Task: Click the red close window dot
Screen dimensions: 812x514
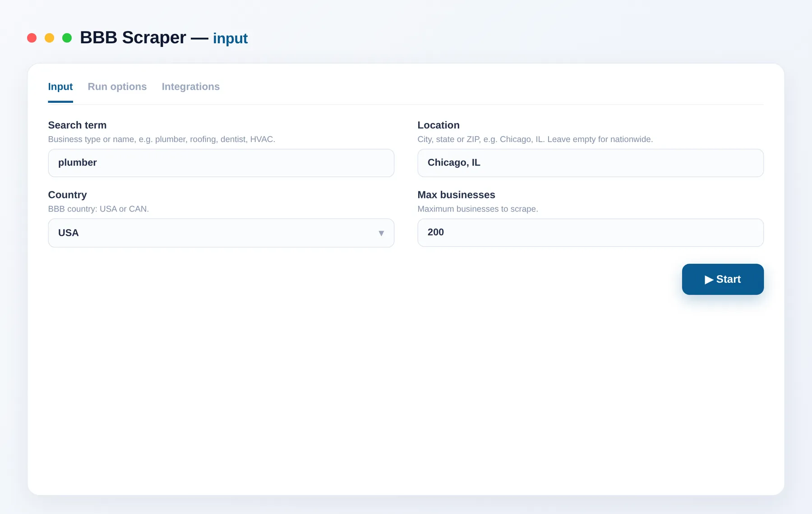Action: (x=32, y=38)
